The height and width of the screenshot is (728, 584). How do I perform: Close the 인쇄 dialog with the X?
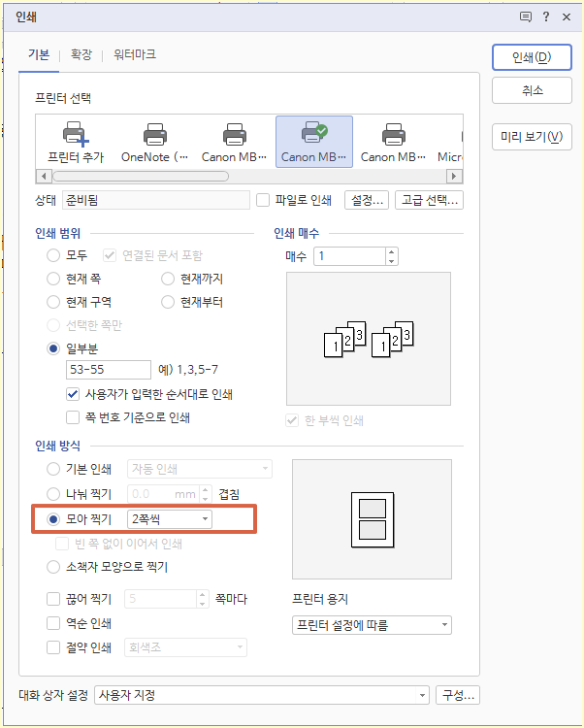[x=567, y=17]
